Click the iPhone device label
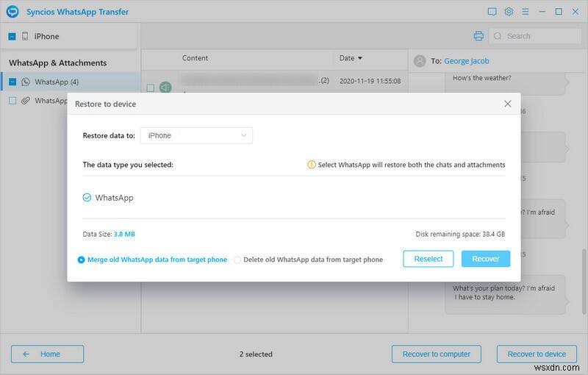This screenshot has height=375, width=588. (46, 36)
